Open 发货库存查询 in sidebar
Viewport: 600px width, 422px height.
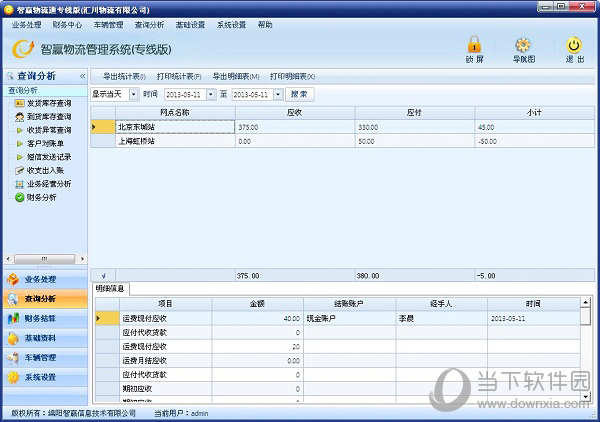49,103
